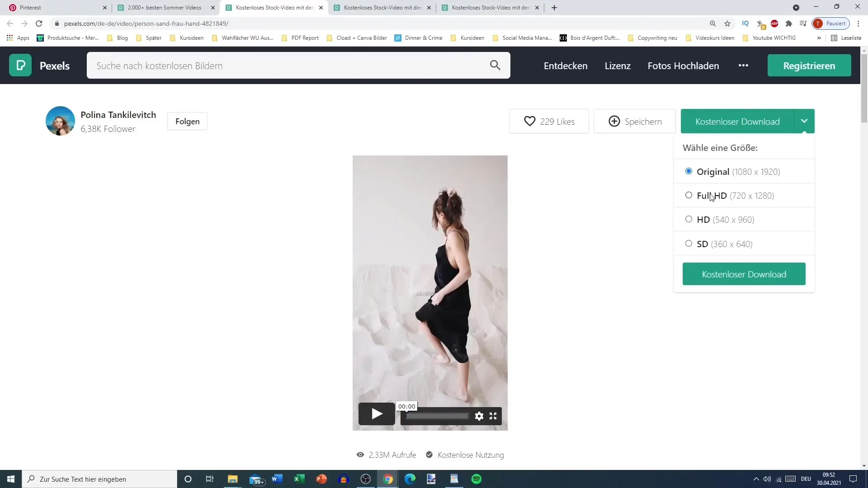Click the Spotify icon in taskbar
This screenshot has width=868, height=488.
tap(477, 479)
